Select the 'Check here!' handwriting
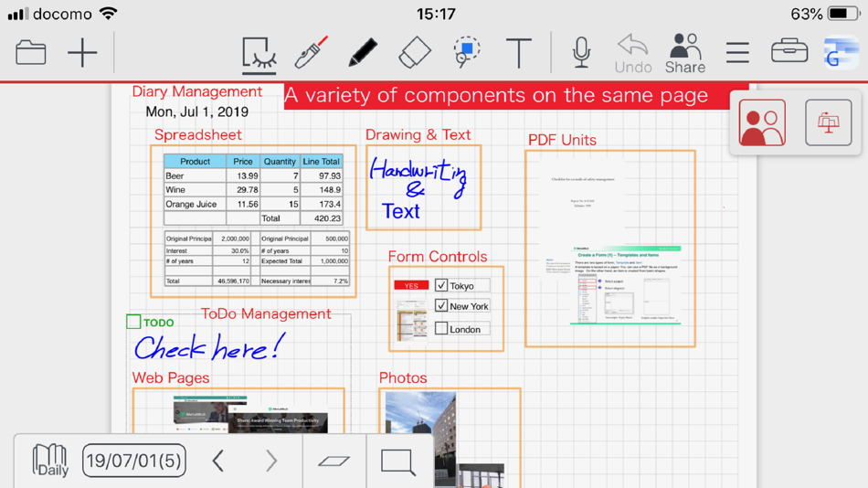This screenshot has width=868, height=488. [x=210, y=347]
